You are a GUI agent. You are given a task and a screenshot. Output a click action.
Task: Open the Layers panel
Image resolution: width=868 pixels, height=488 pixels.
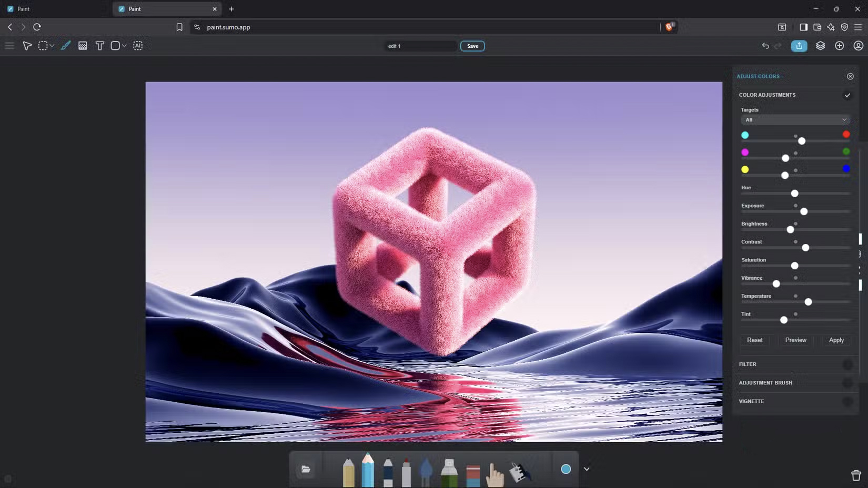click(x=820, y=46)
